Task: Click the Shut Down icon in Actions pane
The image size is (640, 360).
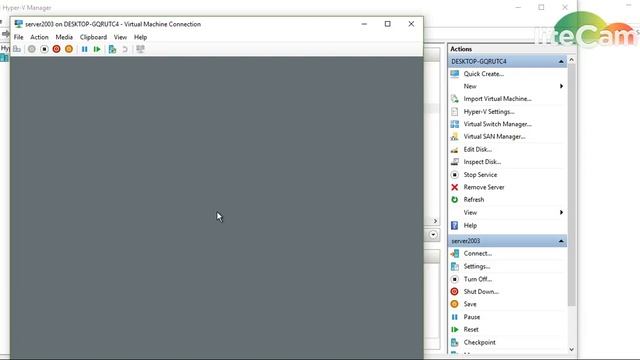Action: pyautogui.click(x=454, y=291)
